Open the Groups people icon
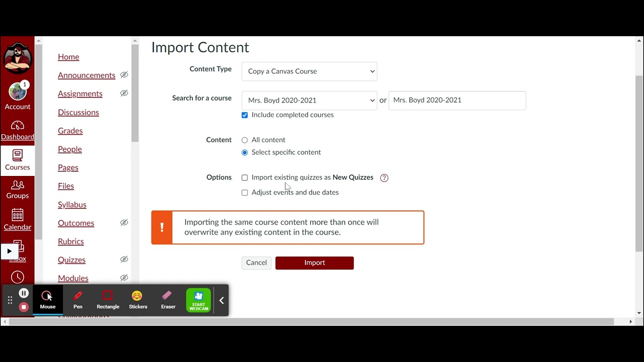Screen dimensions: 644x362 pos(18,185)
